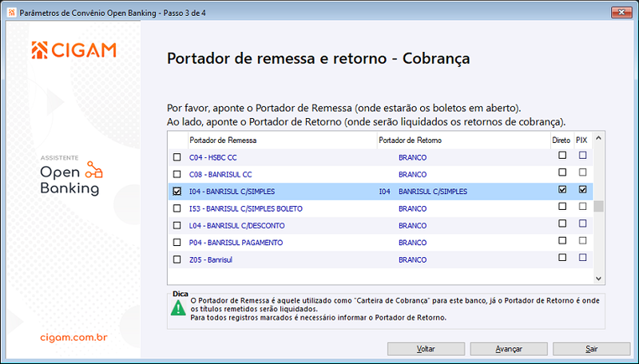
Task: Enable Direto for P04 - BANRISUL PAGAMENTO
Action: tap(562, 240)
